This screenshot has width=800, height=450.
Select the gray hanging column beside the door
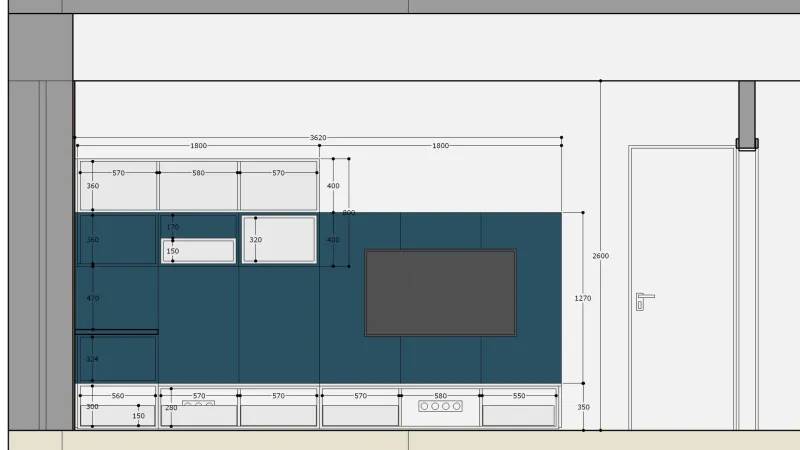747,115
